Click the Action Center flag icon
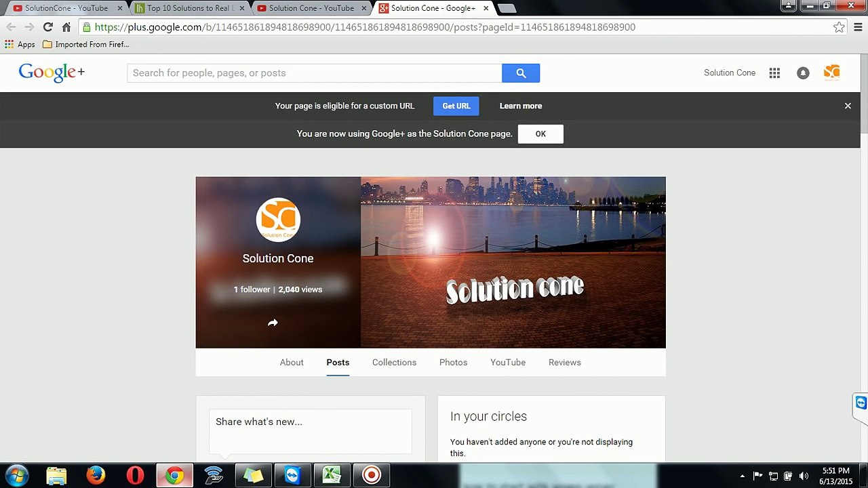The height and width of the screenshot is (488, 868). (x=757, y=476)
